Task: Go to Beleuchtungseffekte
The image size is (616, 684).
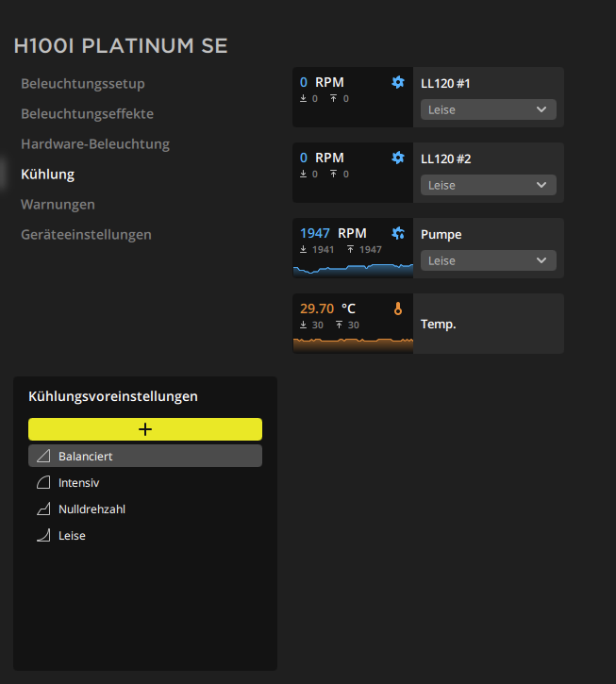Action: [87, 113]
